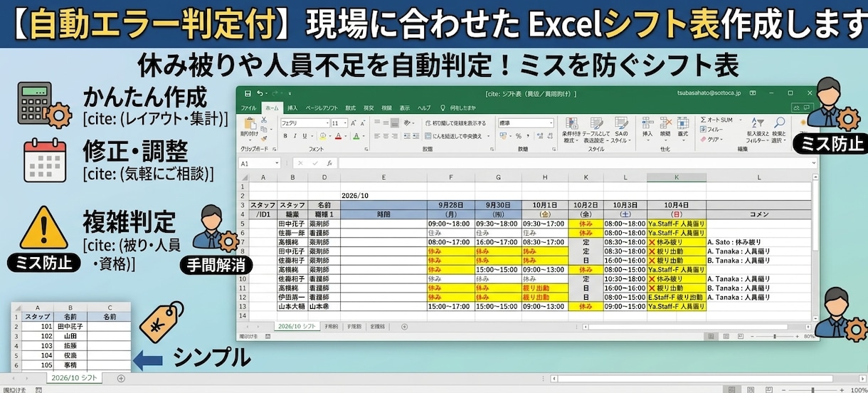This screenshot has width=868, height=393.
Task: Click the Insert cells (挿入) icon
Action: [647, 122]
